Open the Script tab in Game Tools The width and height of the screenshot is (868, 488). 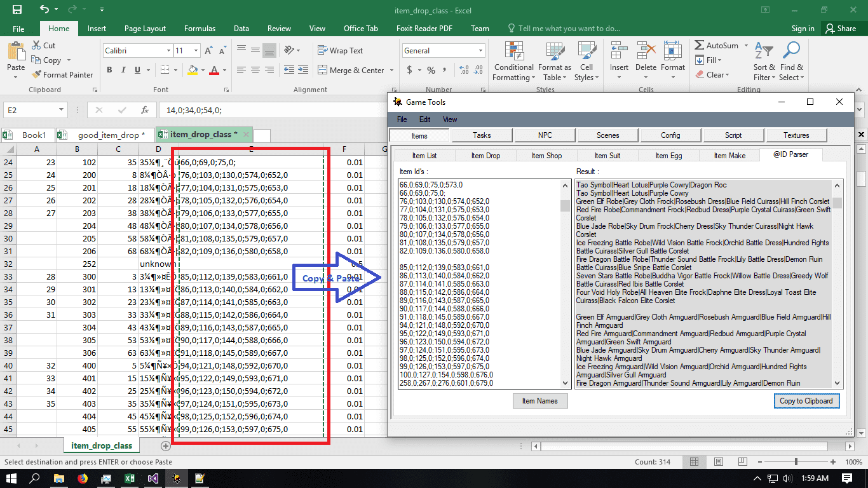pos(733,135)
